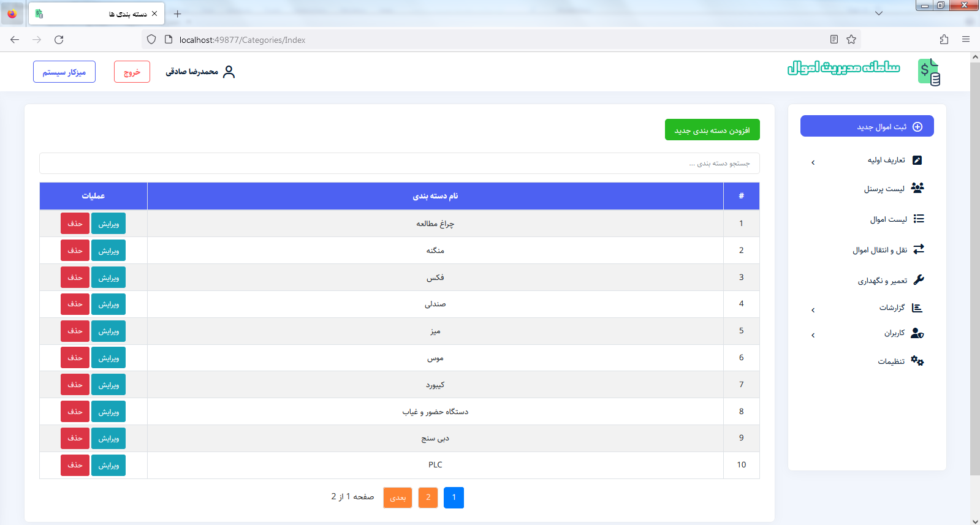The width and height of the screenshot is (980, 525).
Task: Click the settings gears icon
Action: coord(917,361)
